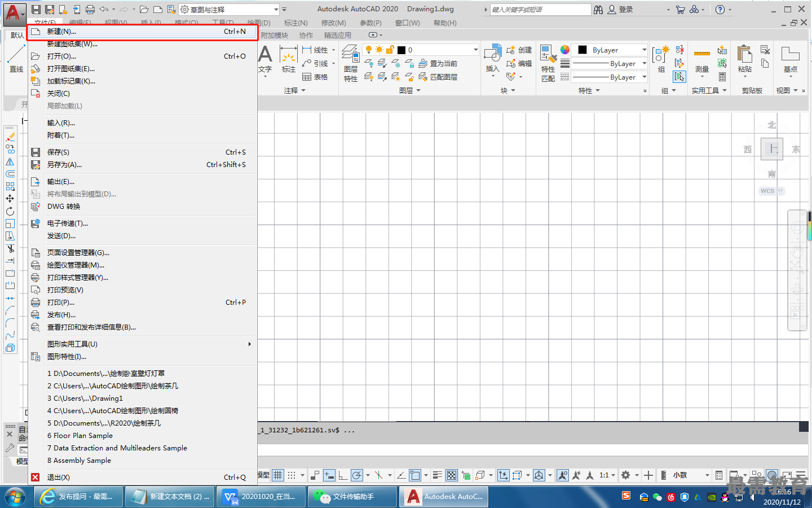Click WCS label under view cube
The image size is (812, 508).
767,191
